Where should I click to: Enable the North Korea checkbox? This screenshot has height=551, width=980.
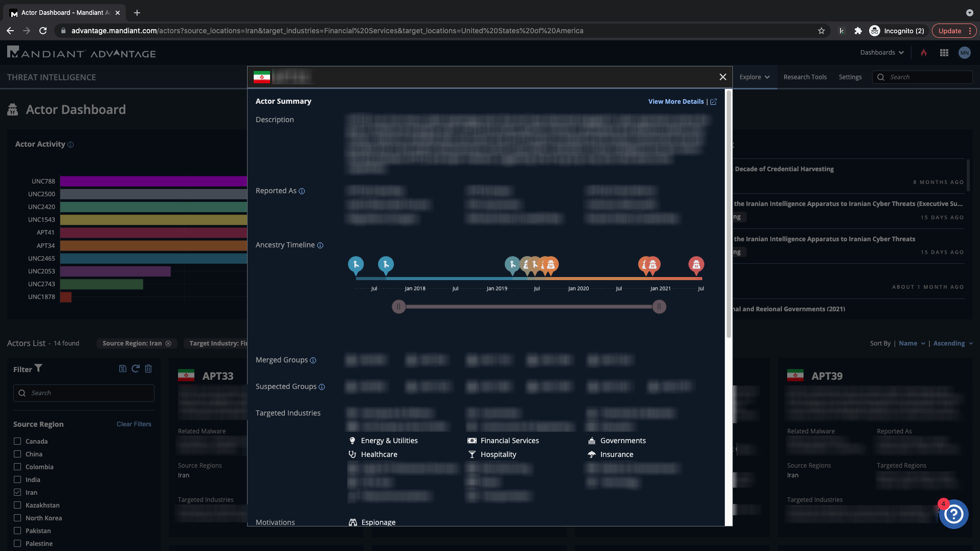click(17, 518)
